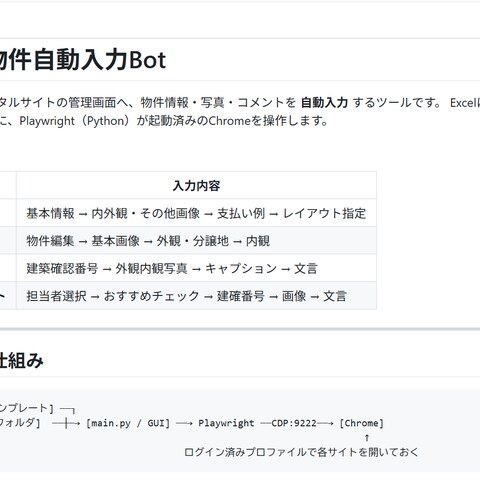Click 'キャプション' in the table
The width and height of the screenshot is (480, 480).
[241, 268]
